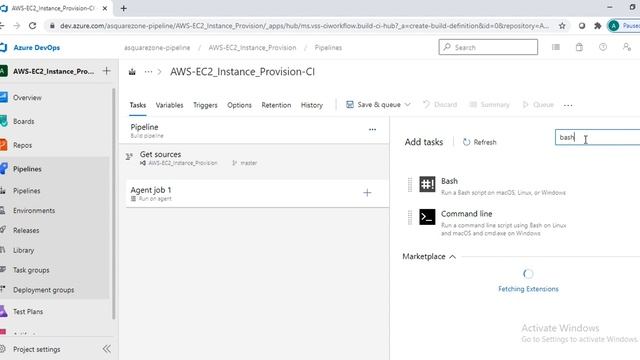Switch to the Retention tab
This screenshot has height=360, width=640.
(x=276, y=105)
